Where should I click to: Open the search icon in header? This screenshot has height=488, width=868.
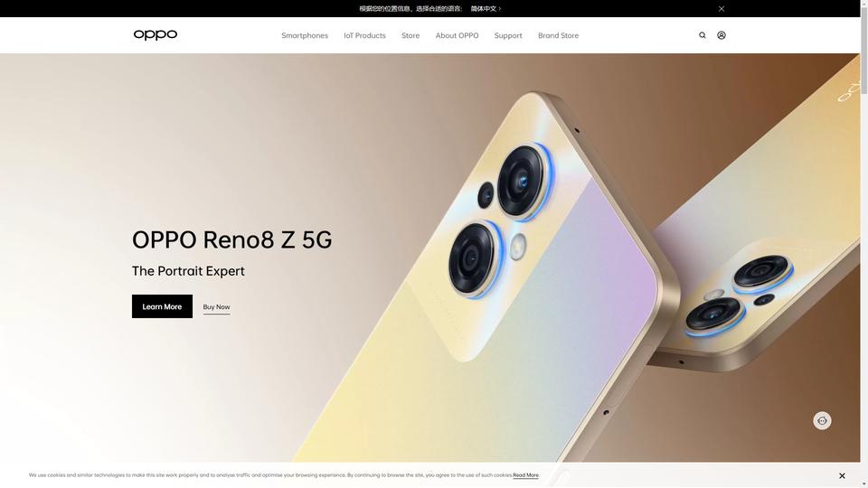tap(702, 35)
